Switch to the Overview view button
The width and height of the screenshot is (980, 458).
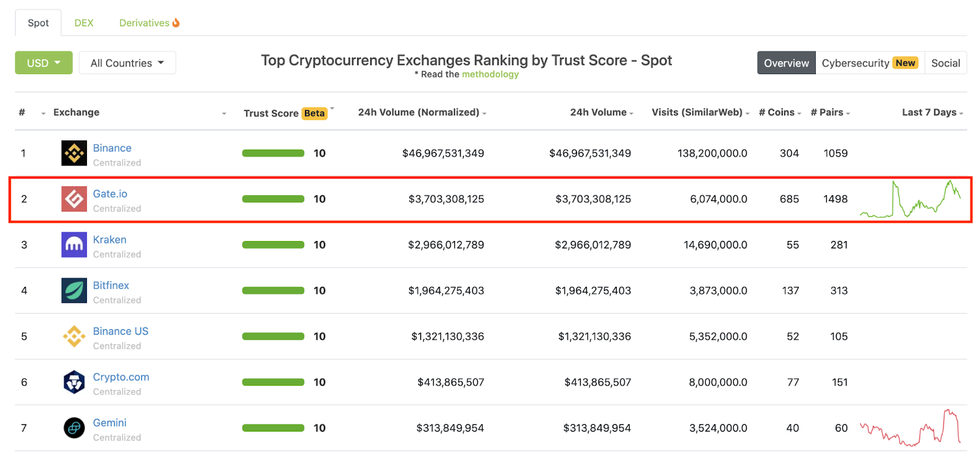click(x=786, y=63)
